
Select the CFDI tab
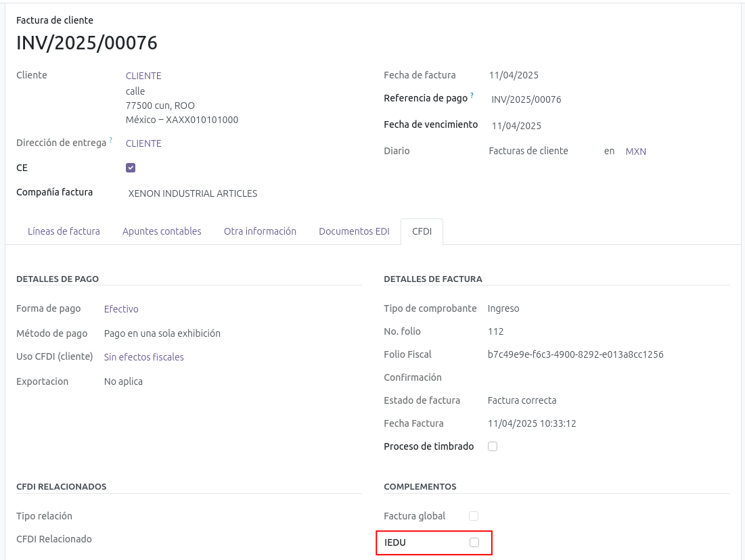point(422,231)
